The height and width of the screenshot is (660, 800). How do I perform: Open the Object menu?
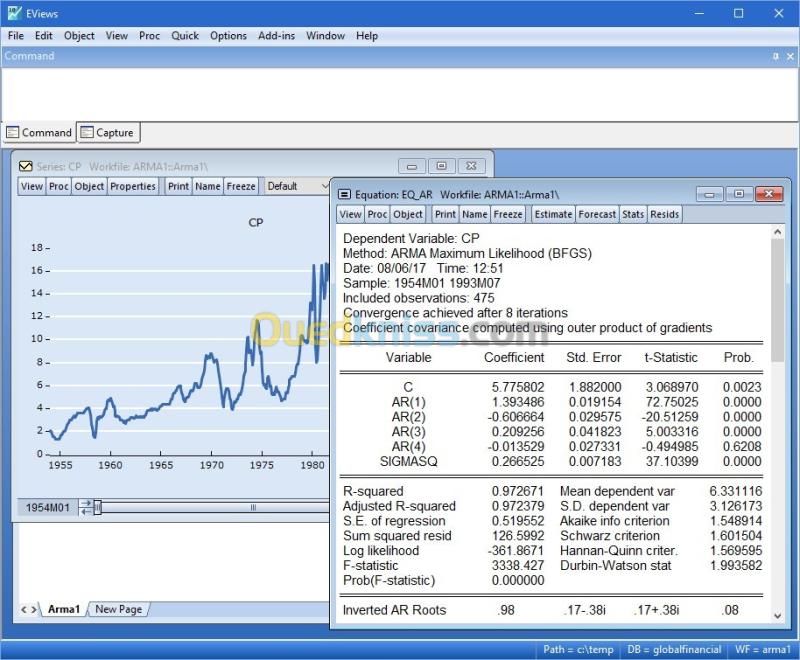coord(79,36)
